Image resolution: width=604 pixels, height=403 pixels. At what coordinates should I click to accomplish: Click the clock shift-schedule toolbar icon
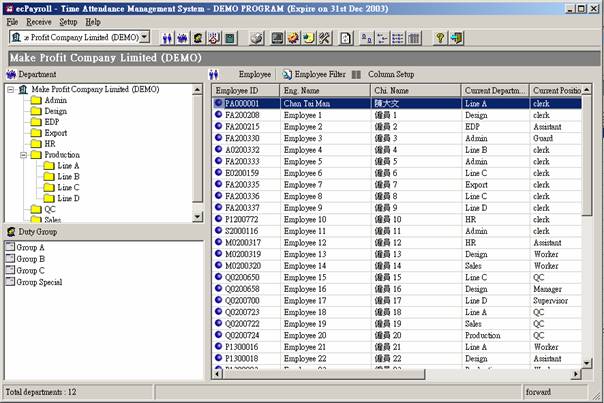214,38
